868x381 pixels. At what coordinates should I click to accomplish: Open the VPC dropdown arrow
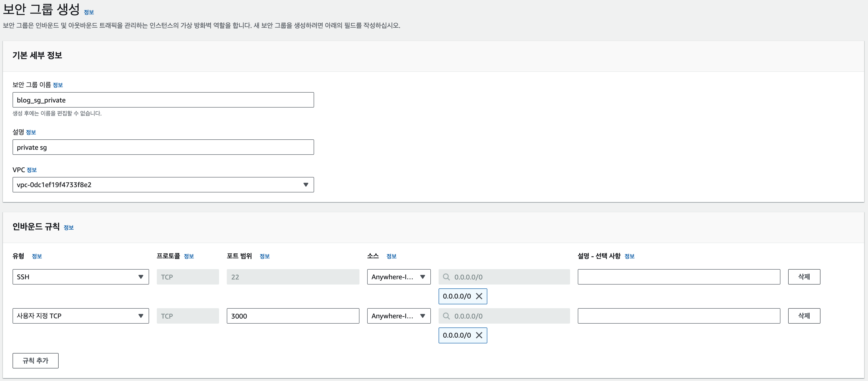[306, 185]
